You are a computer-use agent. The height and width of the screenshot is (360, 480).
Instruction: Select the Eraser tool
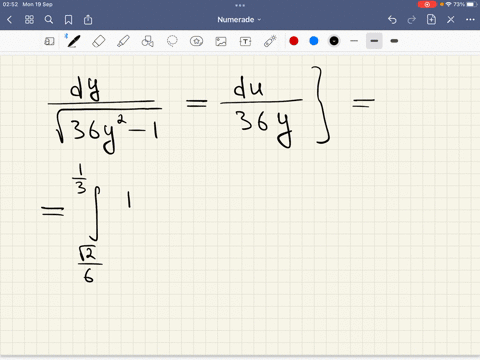[99, 41]
